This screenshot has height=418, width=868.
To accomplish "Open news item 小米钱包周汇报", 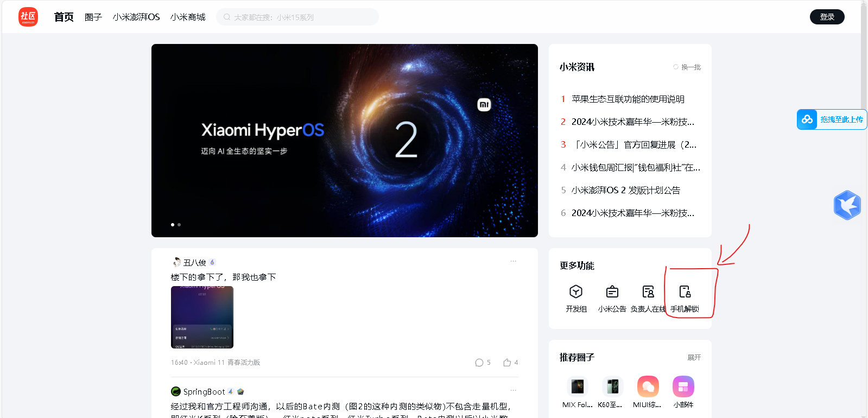I will point(636,168).
